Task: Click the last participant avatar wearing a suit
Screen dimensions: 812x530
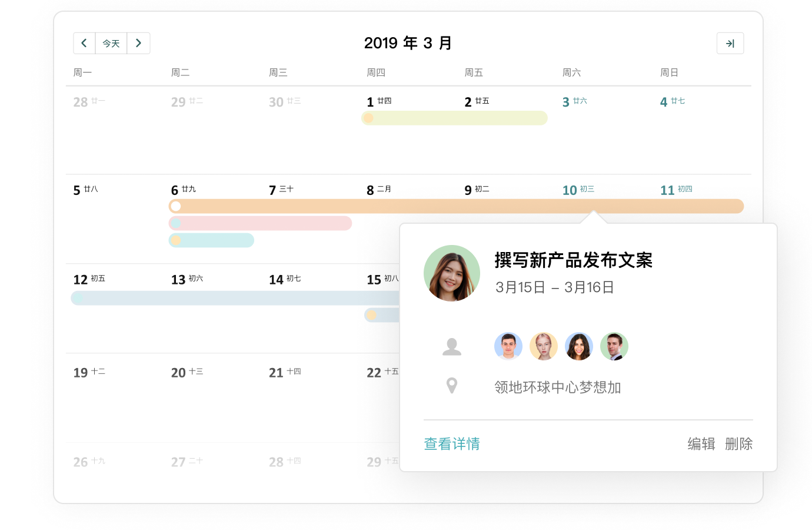Action: point(614,346)
